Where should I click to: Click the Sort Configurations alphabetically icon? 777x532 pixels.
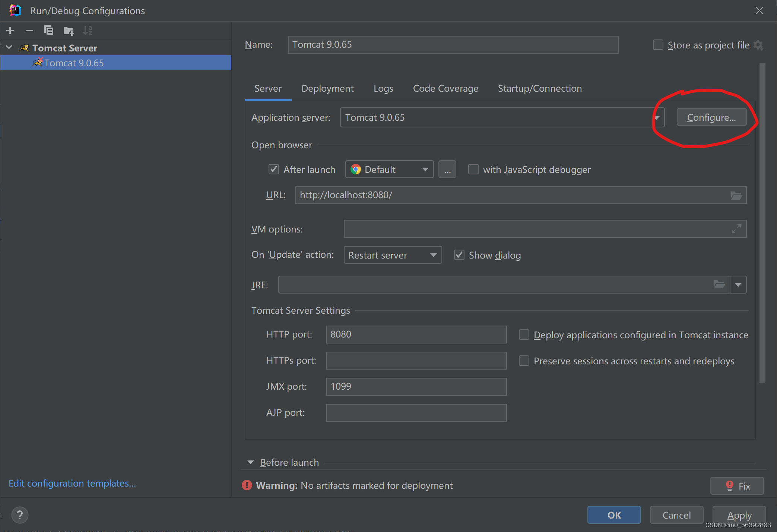point(88,31)
